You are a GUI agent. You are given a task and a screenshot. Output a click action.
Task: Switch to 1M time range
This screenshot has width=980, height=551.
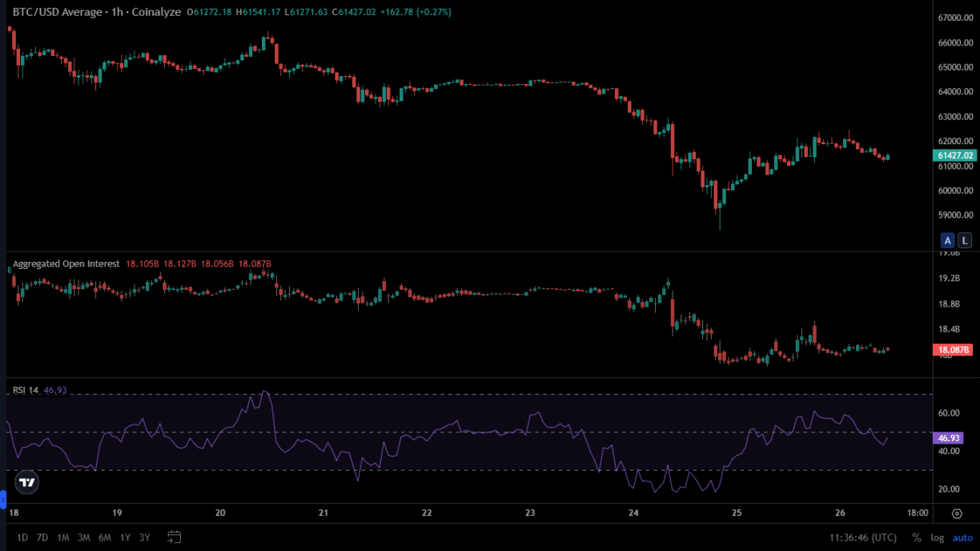point(62,537)
